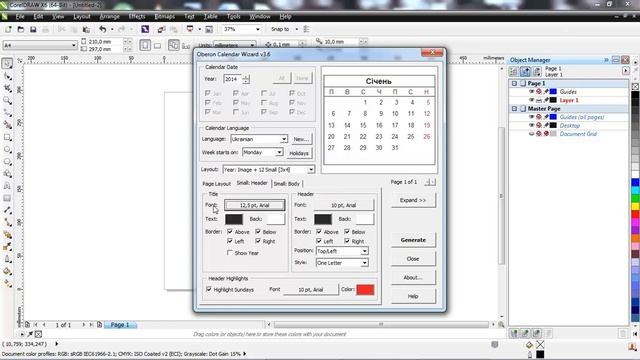
Task: Select the Ellipse tool in toolbox
Action: click(x=7, y=149)
